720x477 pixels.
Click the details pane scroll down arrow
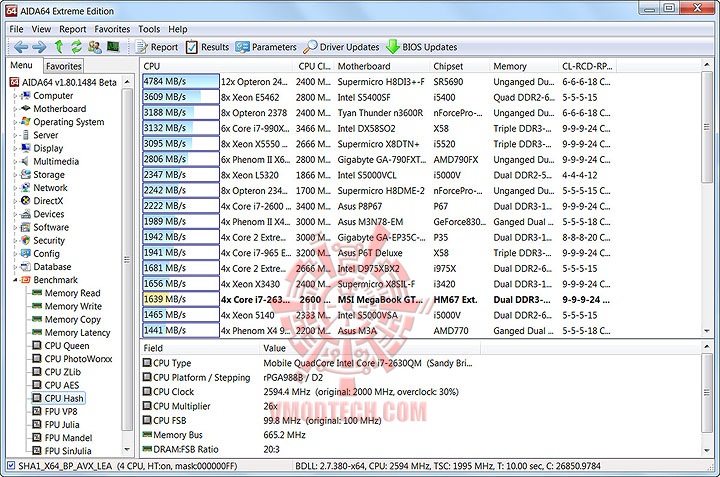coord(707,450)
